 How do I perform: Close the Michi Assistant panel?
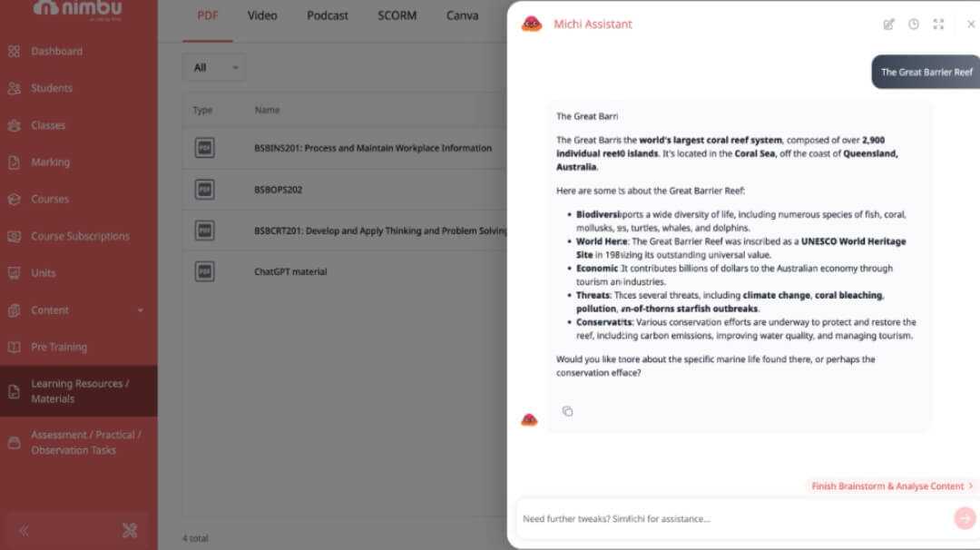point(970,25)
